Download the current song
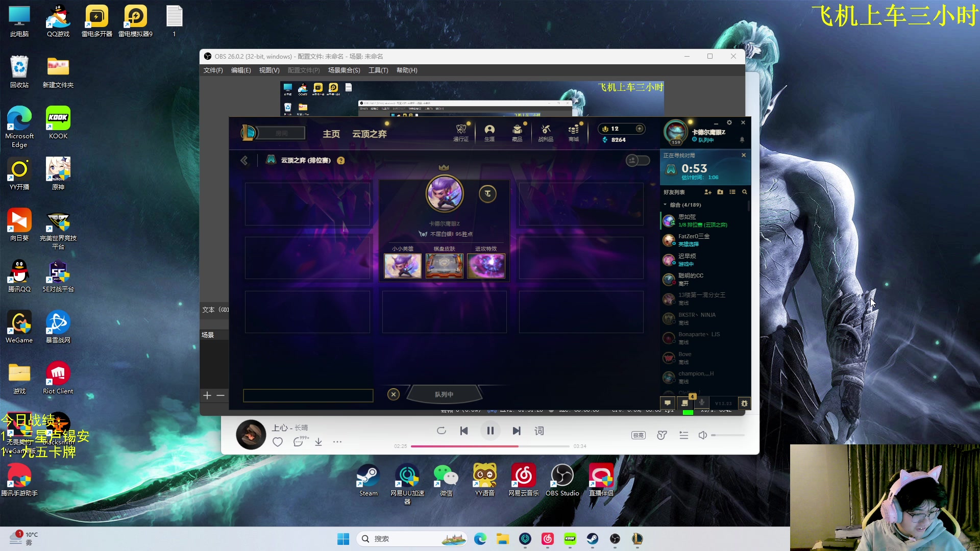Screen dimensions: 980x551 pos(318,442)
